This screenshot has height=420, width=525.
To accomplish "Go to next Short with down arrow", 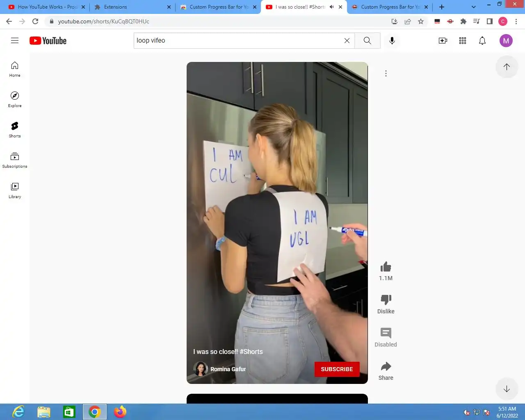I will pyautogui.click(x=507, y=389).
